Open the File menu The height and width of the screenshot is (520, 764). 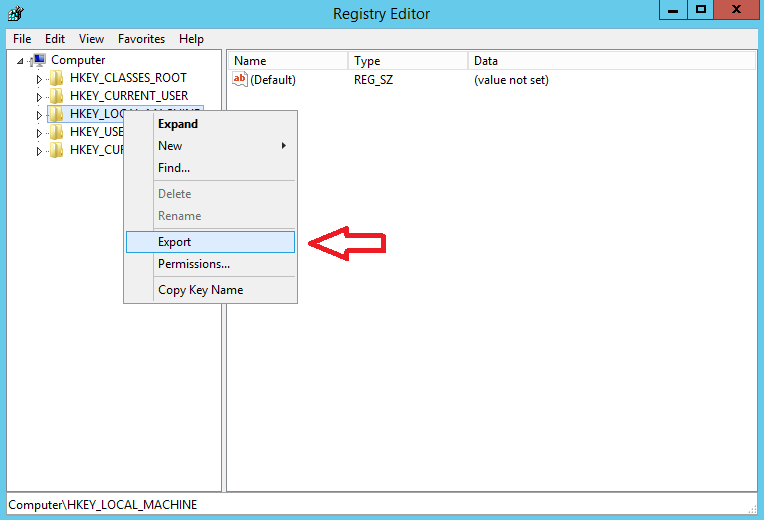[22, 39]
